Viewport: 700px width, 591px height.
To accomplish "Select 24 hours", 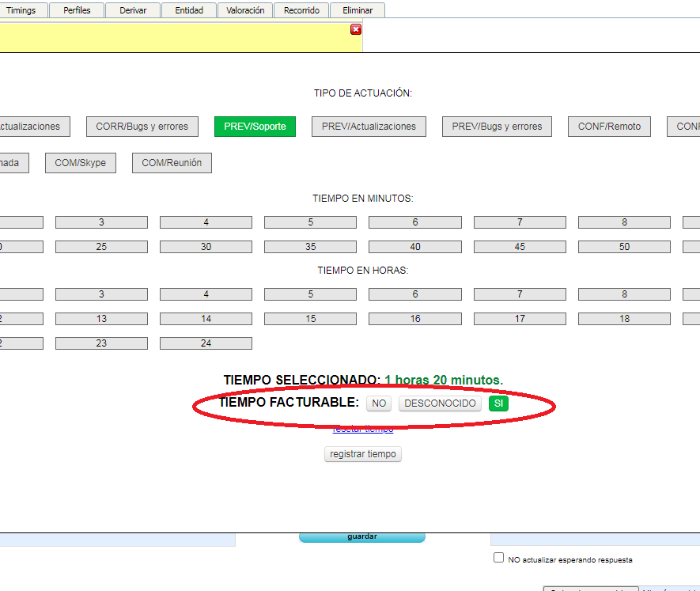I will pos(206,343).
